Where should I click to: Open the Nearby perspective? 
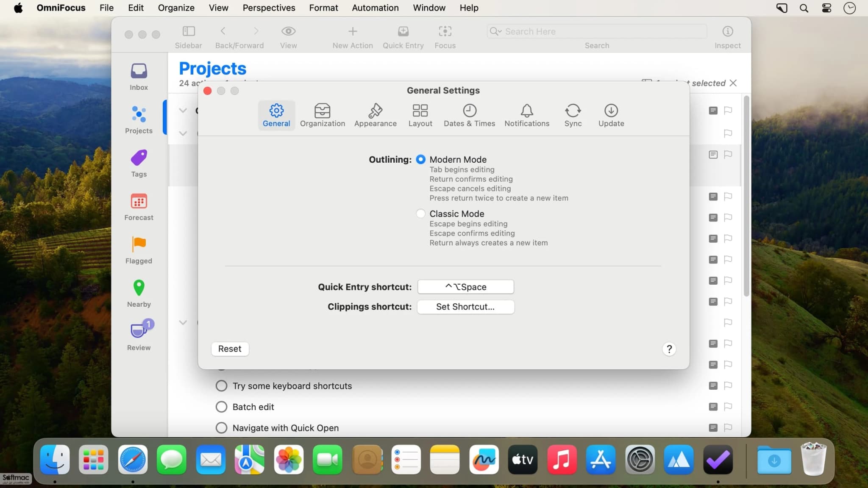click(139, 293)
